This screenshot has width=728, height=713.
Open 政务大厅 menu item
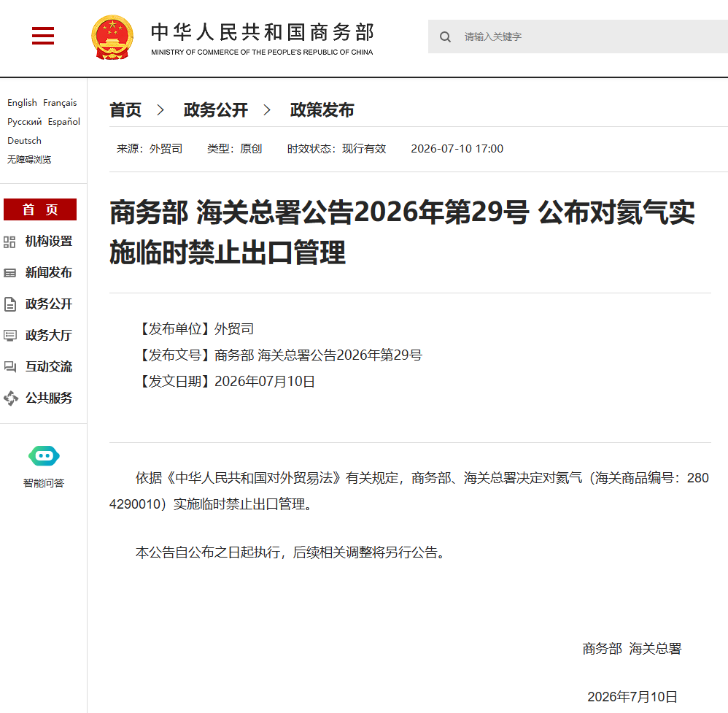coord(49,336)
